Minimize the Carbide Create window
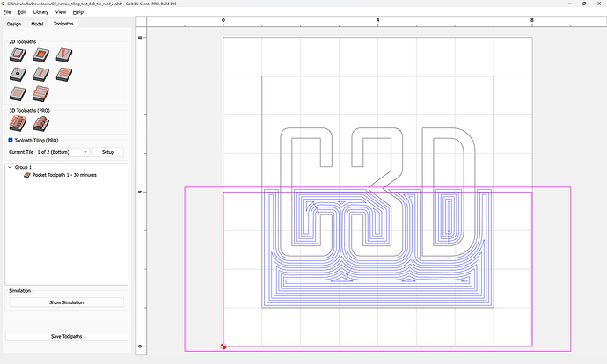The width and height of the screenshot is (607, 364). point(570,4)
